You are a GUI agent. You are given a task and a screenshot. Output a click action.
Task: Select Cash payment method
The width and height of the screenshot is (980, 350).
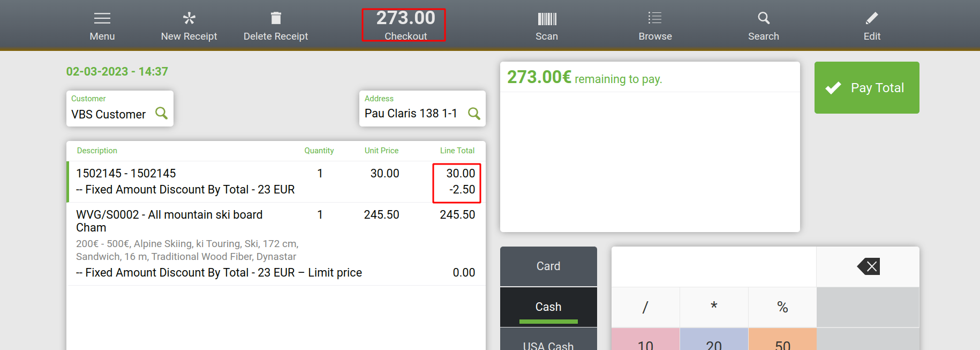[x=548, y=307]
